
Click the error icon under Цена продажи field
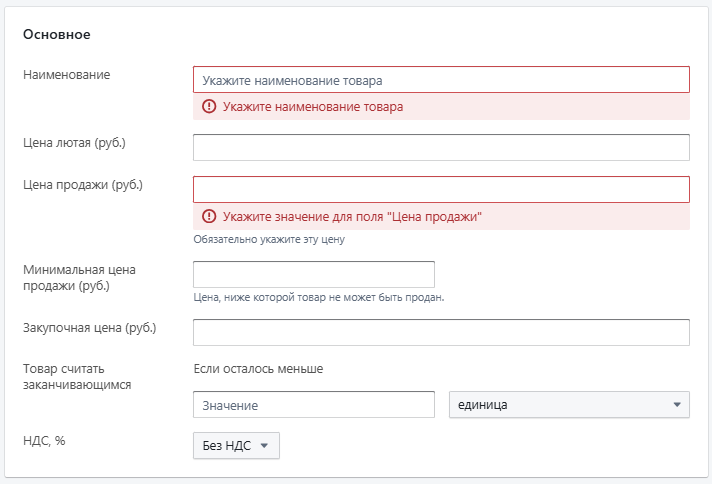[x=209, y=216]
